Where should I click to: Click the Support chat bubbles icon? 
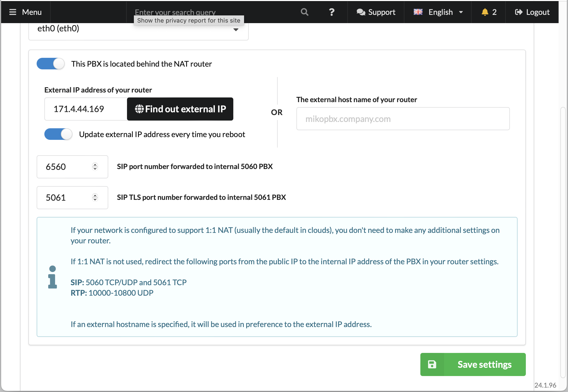point(361,12)
